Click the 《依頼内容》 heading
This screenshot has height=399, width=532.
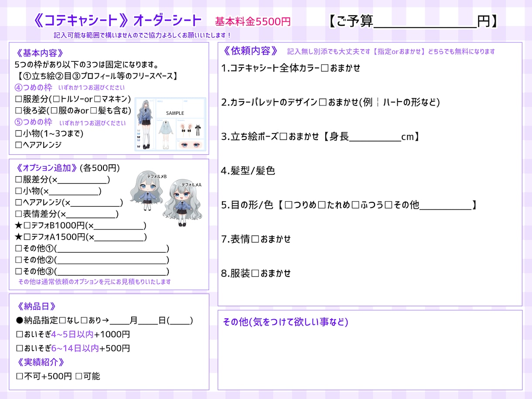click(x=250, y=51)
